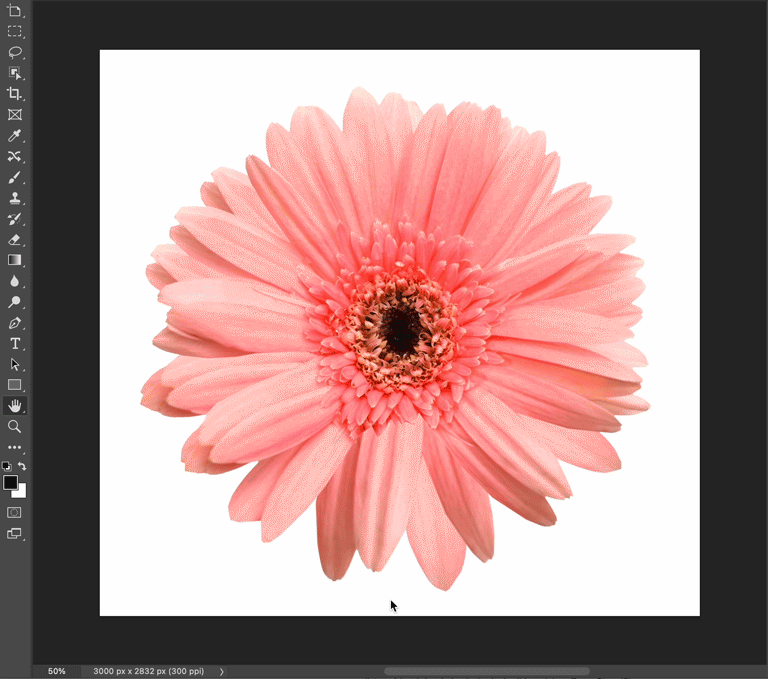The height and width of the screenshot is (679, 768).
Task: Select the Gradient tool
Action: (x=15, y=260)
